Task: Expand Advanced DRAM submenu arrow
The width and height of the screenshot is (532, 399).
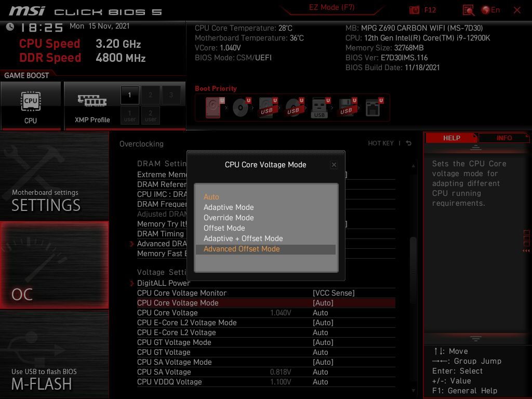Action: click(132, 244)
